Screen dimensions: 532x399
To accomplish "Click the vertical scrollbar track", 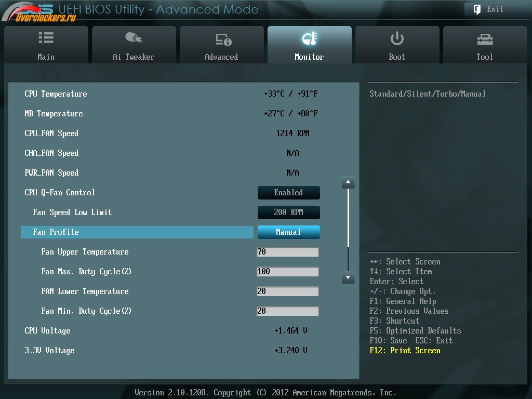I will [348, 230].
